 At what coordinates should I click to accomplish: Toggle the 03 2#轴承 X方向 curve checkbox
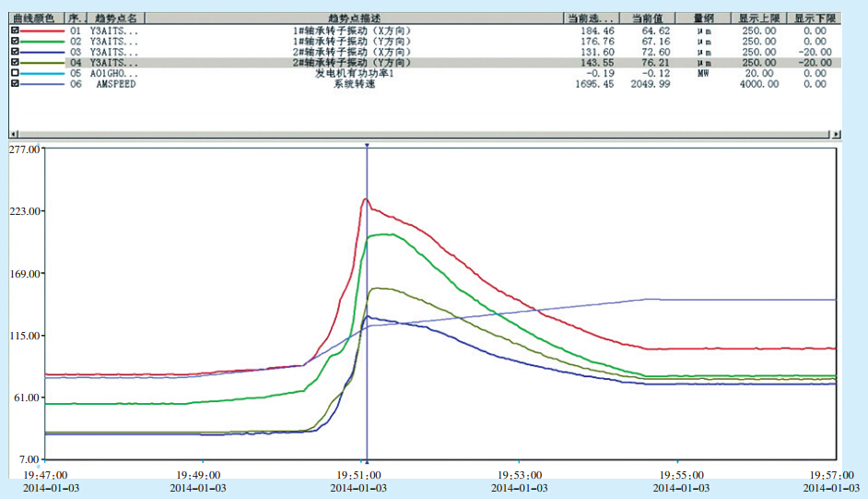tap(15, 52)
